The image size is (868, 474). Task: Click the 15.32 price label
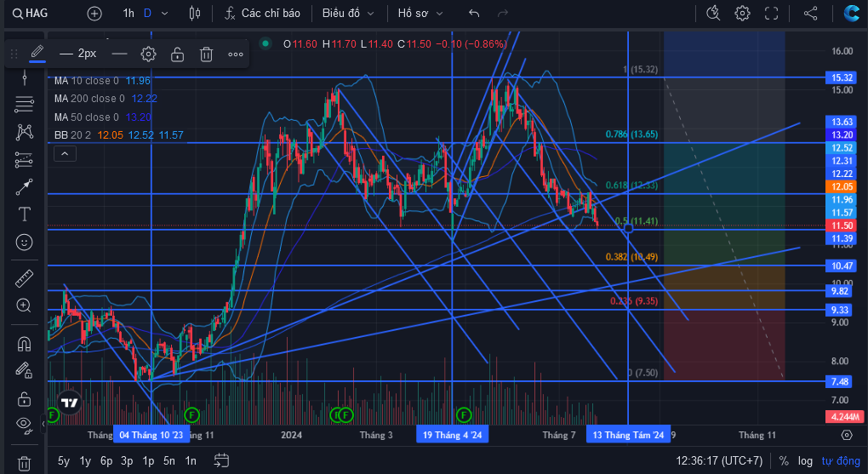click(x=842, y=77)
